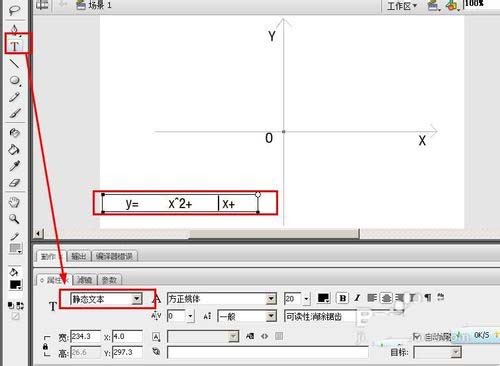Screen dimensions: 500x366
Task: Align text left
Action: pyautogui.click(x=372, y=298)
